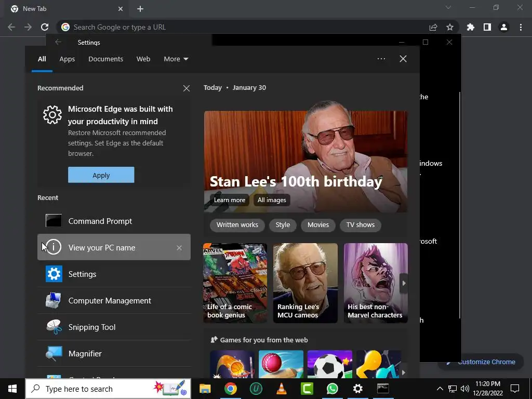This screenshot has width=532, height=399.
Task: Open search panel options ellipsis
Action: pos(381,59)
